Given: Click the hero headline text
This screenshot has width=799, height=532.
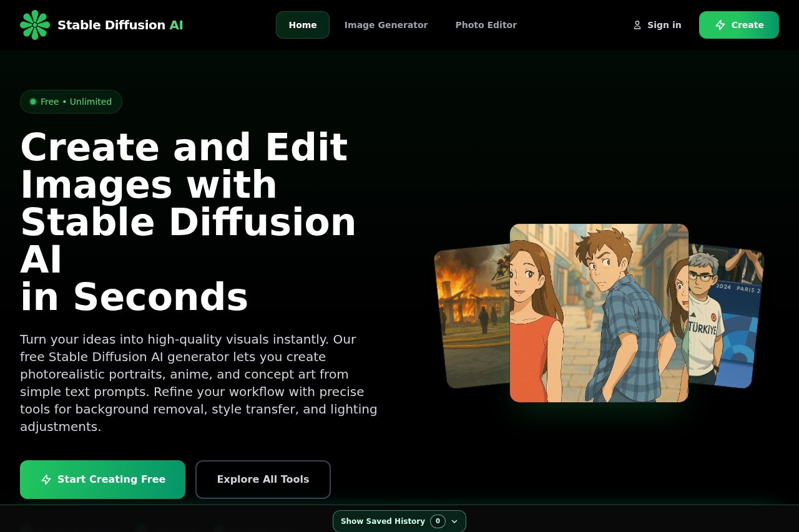Looking at the screenshot, I should (189, 221).
